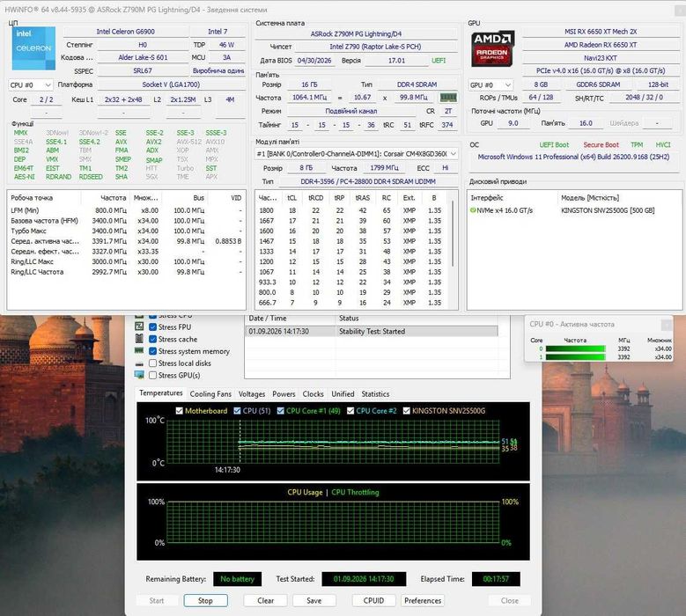The width and height of the screenshot is (686, 616).
Task: Switch to the Temperatures tab
Action: pos(160,393)
